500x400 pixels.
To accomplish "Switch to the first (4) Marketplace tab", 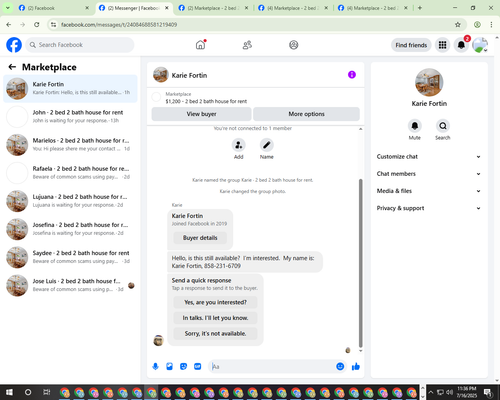I will click(293, 8).
